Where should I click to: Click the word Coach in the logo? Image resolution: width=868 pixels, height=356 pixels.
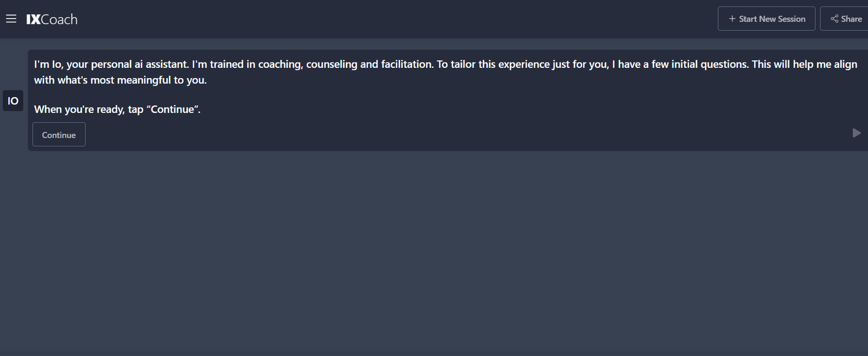(59, 20)
